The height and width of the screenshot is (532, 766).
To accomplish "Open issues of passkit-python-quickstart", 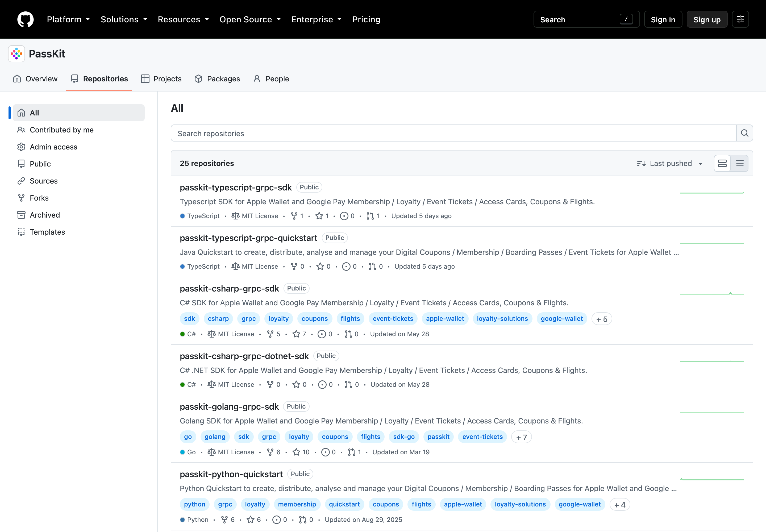I will pos(280,520).
